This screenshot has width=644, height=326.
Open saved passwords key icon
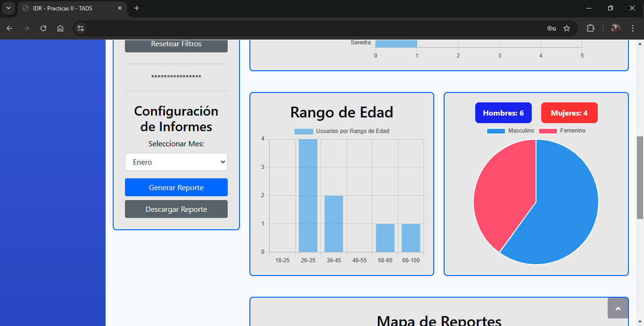(x=551, y=28)
